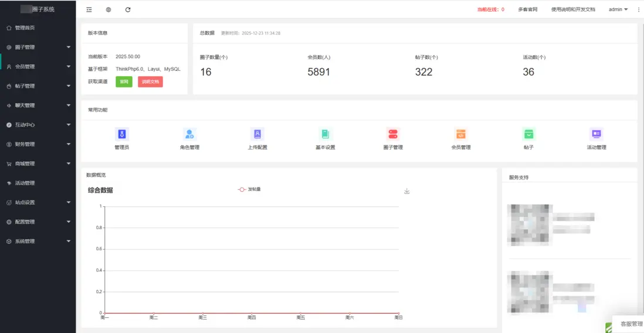Viewport: 644px width, 333px height.
Task: Open the 圈子管理 shortcut icon in 常用功能
Action: click(x=393, y=134)
